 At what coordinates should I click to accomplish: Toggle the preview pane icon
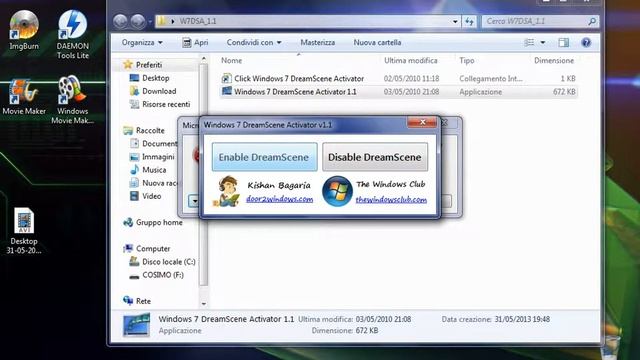[564, 42]
